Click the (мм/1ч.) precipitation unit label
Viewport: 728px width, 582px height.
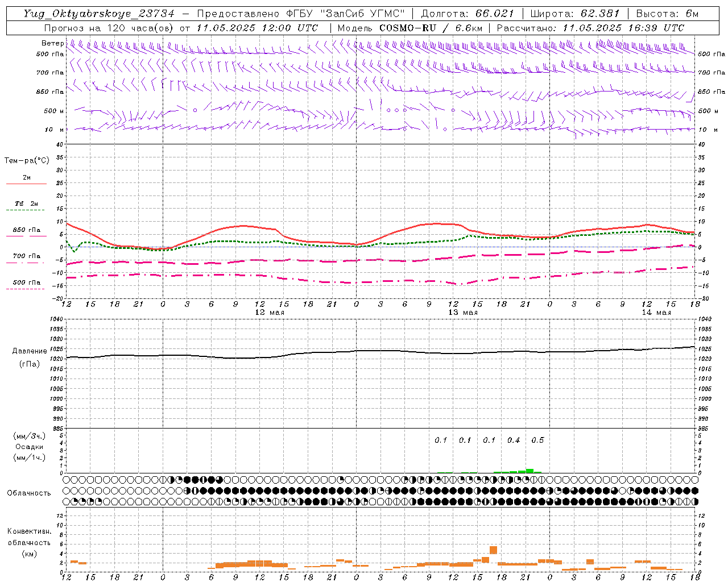click(x=30, y=458)
